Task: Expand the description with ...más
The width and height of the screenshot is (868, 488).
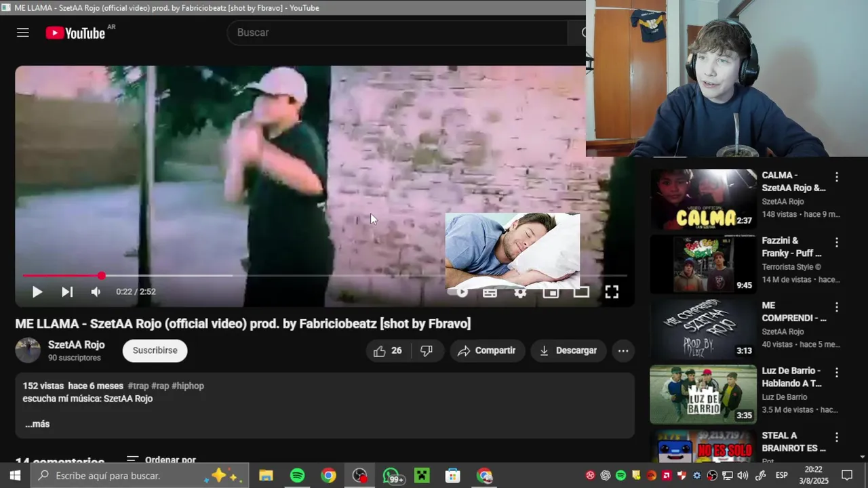Action: click(37, 424)
